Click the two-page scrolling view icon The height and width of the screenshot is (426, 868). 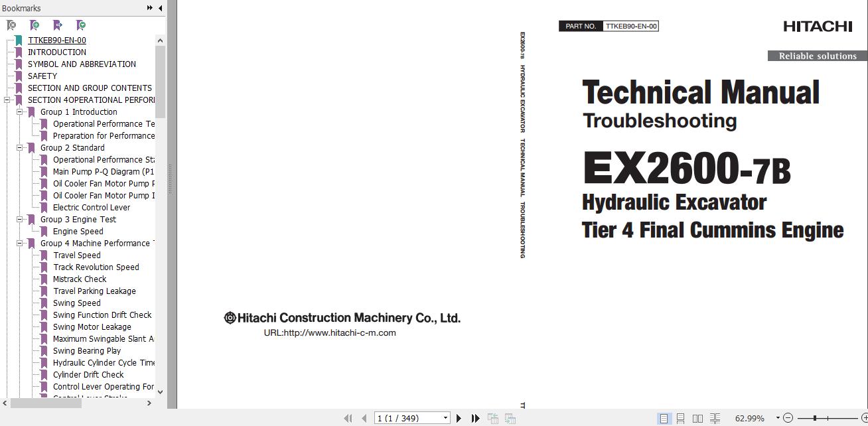pos(715,419)
